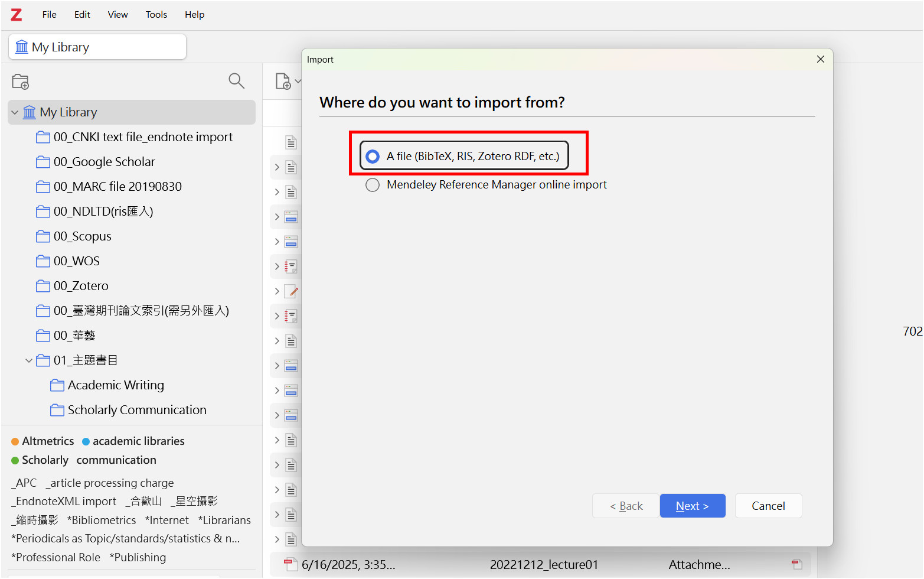Click the library icon in My Library tab
The width and height of the screenshot is (924, 579).
click(22, 47)
